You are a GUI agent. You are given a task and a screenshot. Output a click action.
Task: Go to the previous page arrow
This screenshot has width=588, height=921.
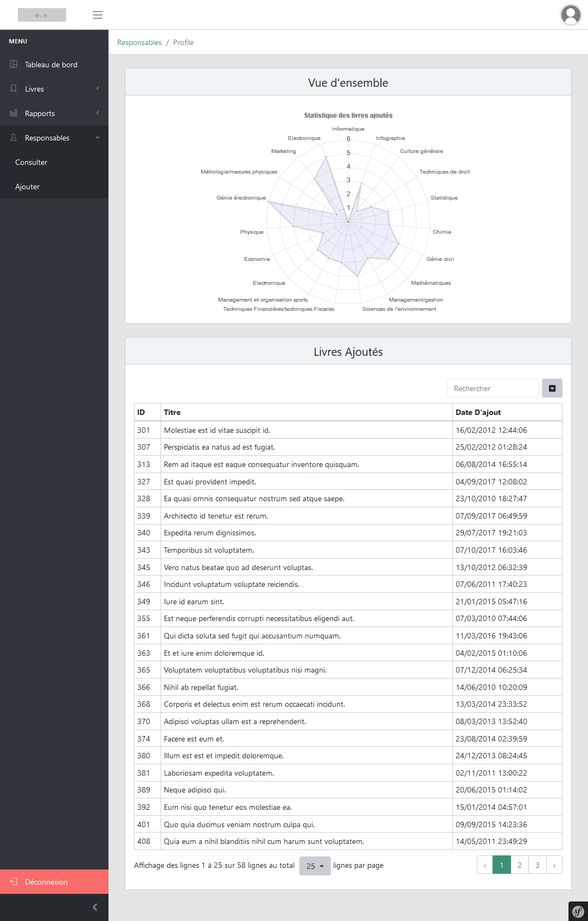coord(485,865)
